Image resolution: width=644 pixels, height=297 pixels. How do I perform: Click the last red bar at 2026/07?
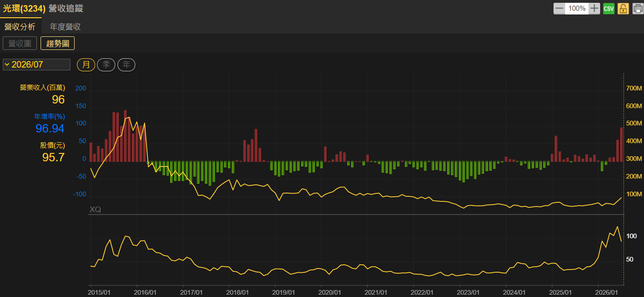(x=622, y=145)
